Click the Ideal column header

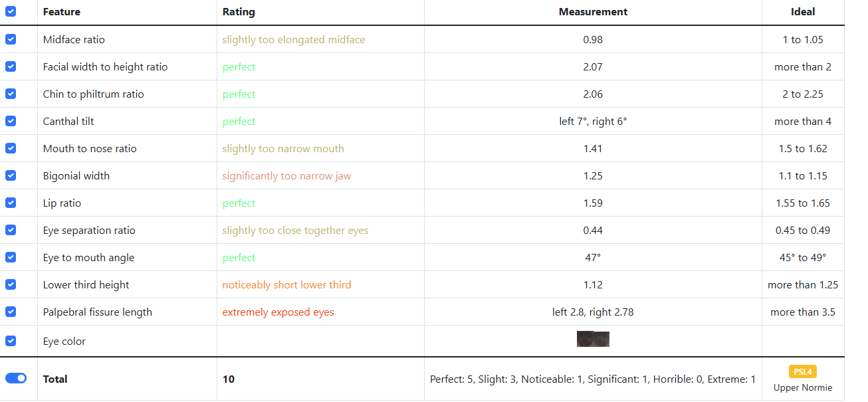tap(803, 12)
